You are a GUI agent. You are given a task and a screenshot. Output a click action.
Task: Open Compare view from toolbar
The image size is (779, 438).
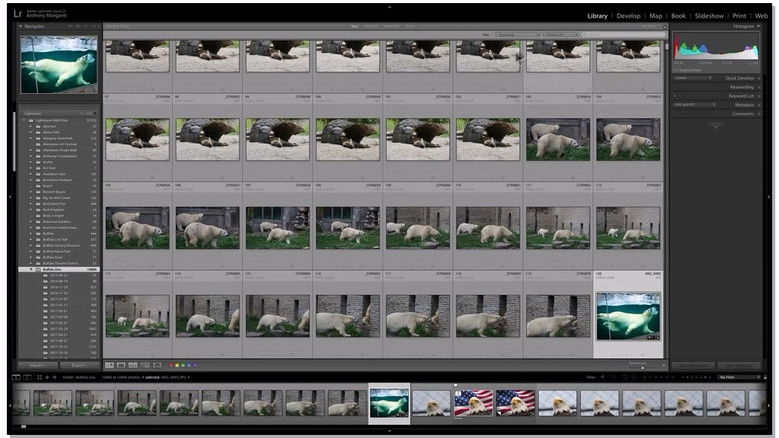click(132, 365)
